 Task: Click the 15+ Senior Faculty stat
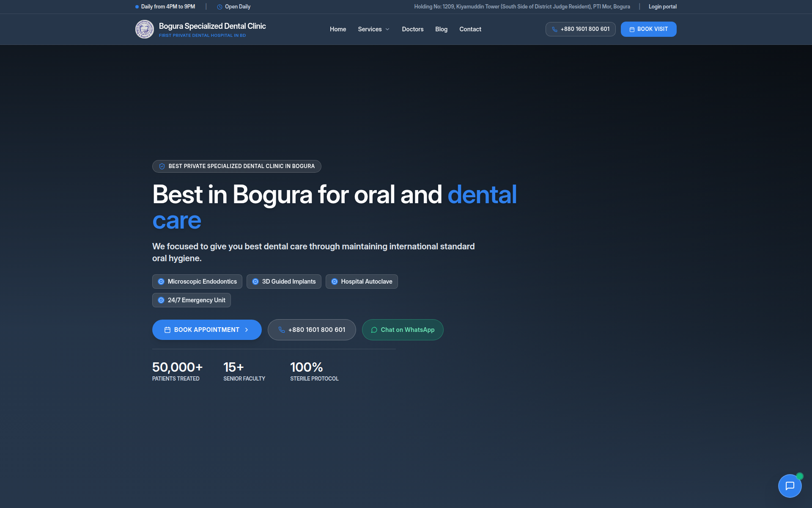point(244,371)
